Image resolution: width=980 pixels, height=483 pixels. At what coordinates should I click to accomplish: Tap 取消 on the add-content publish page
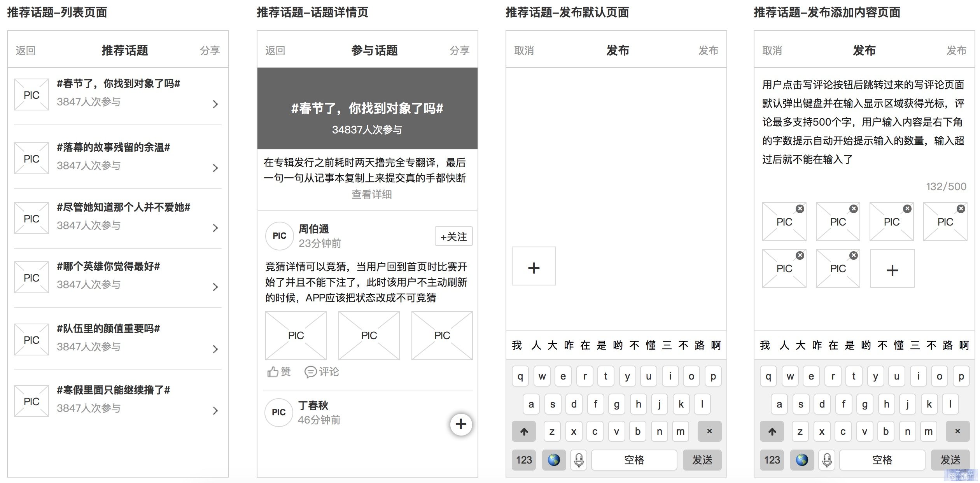click(772, 51)
